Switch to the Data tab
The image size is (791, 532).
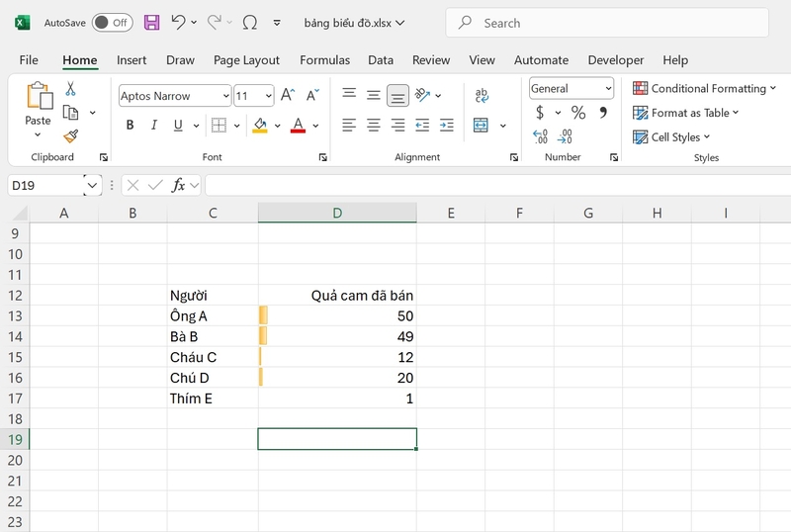pos(381,60)
